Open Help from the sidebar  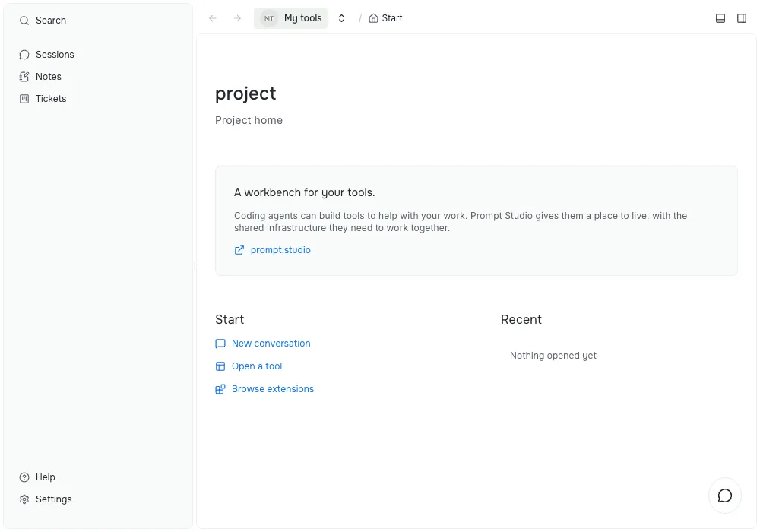point(98,477)
